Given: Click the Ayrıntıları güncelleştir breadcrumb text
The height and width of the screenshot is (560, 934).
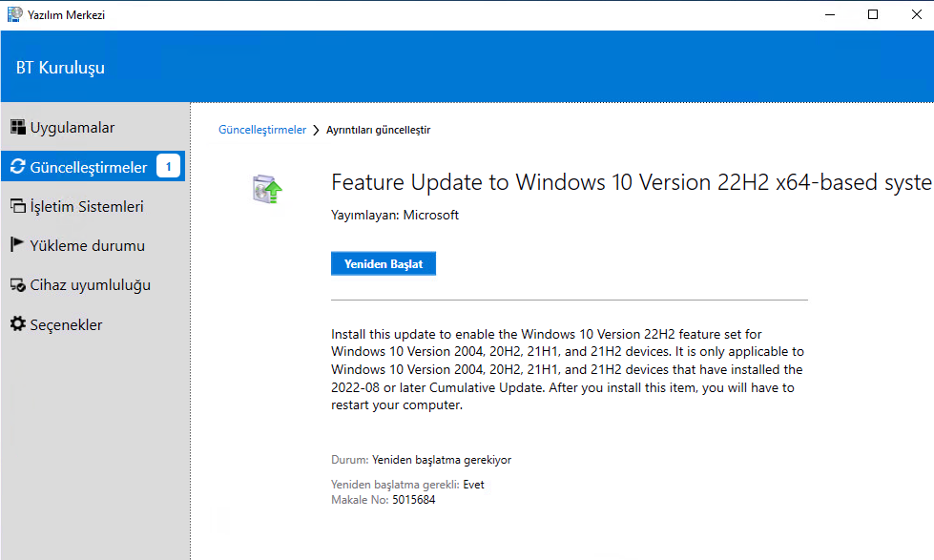Looking at the screenshot, I should [378, 130].
